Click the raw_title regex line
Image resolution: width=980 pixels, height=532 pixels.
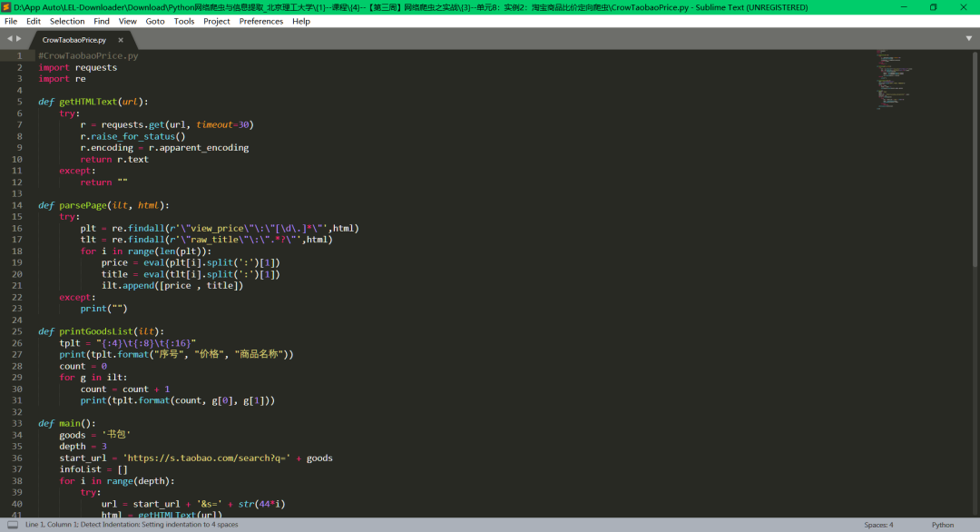pos(206,240)
